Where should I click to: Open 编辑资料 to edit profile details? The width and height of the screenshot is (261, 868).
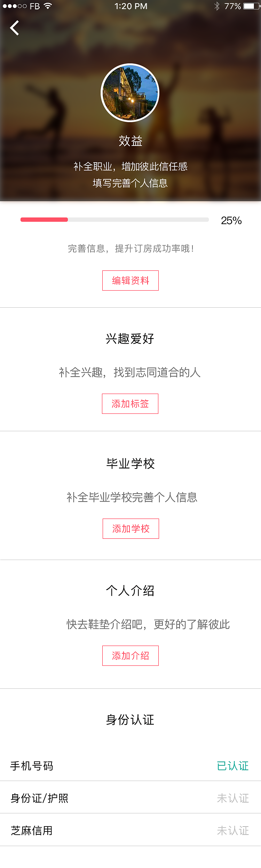pos(130,280)
